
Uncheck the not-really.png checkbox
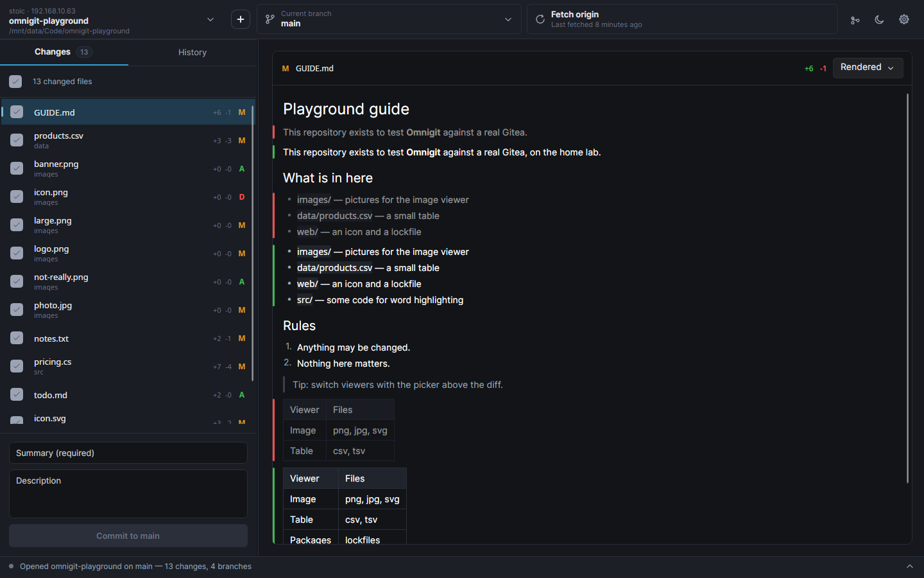pos(17,281)
